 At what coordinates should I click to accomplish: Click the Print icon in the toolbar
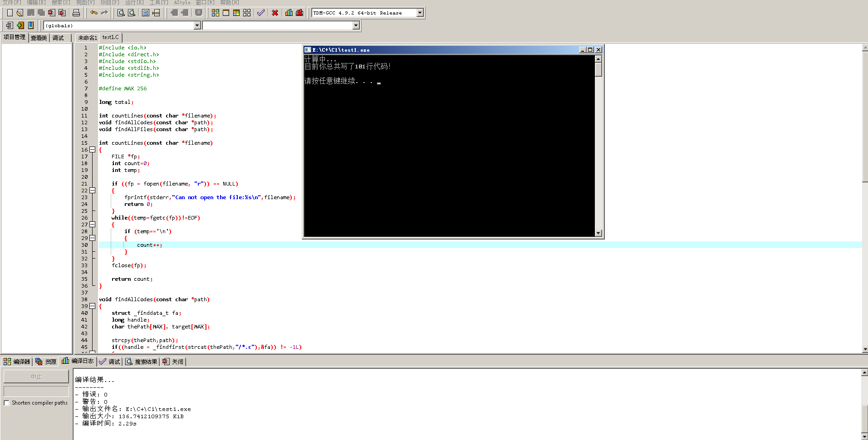76,13
